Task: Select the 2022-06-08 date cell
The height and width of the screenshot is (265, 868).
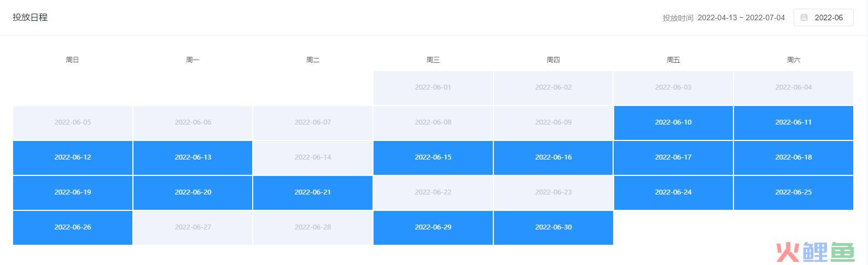Action: point(433,122)
